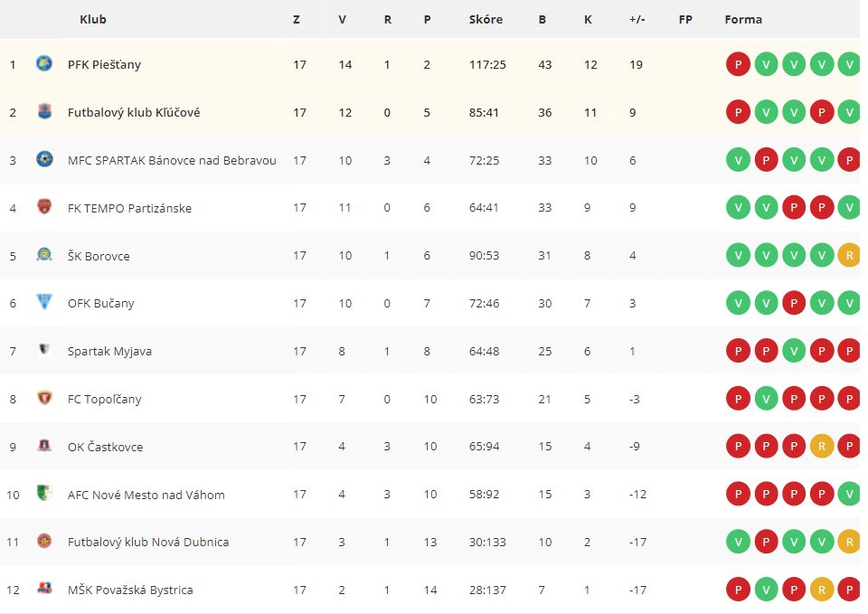Click the Forma column header
This screenshot has height=614, width=868.
[743, 19]
